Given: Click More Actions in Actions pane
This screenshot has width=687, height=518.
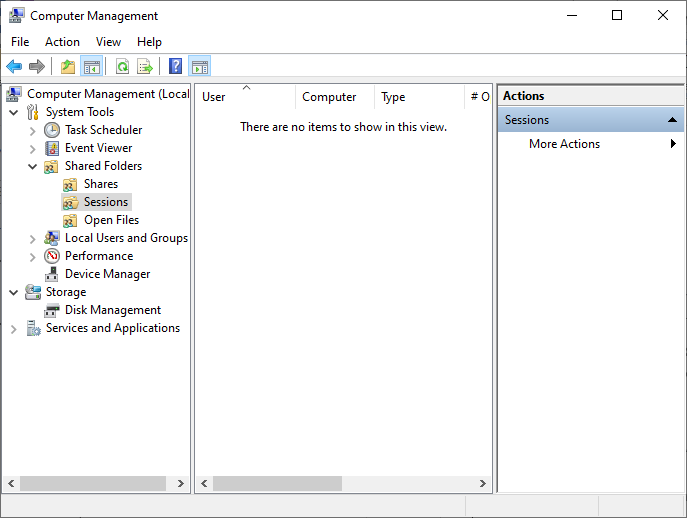Looking at the screenshot, I should coord(564,144).
